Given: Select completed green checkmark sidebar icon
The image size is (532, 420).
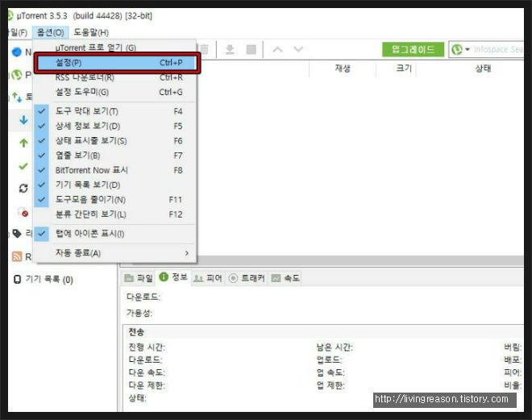Looking at the screenshot, I should 23,166.
